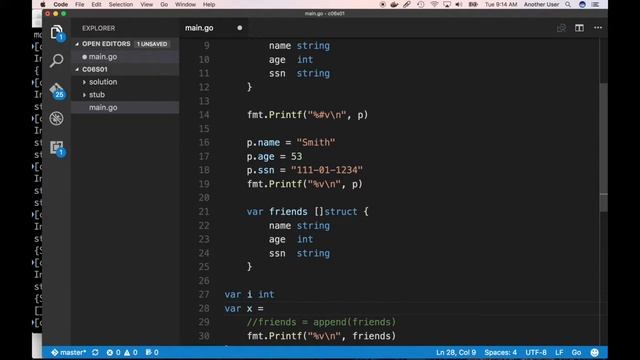Click the editor vertical scrollbar thumb
Image resolution: width=640 pixels, height=360 pixels.
[x=604, y=147]
